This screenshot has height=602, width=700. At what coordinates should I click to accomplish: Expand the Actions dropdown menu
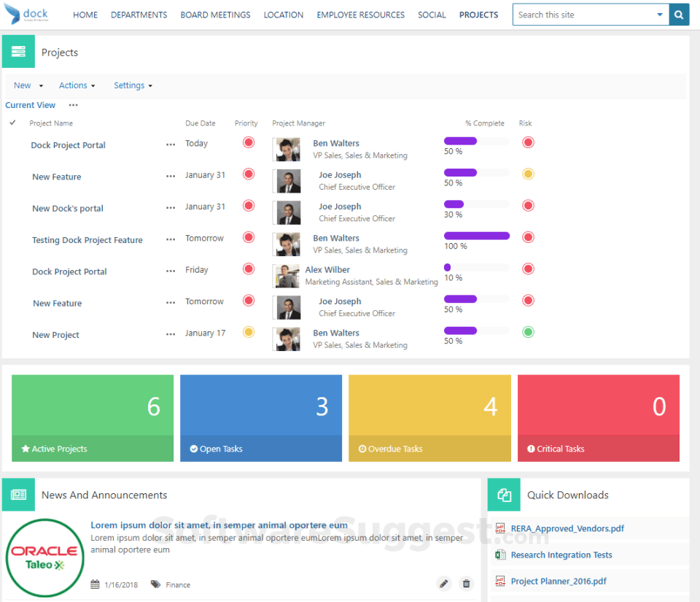tap(77, 85)
